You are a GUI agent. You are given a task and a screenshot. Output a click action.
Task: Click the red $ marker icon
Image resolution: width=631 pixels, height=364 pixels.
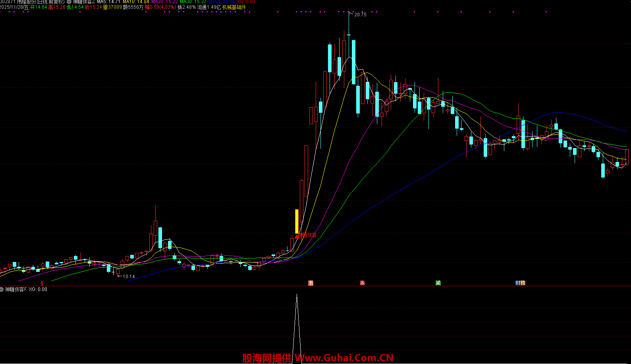pos(42,283)
